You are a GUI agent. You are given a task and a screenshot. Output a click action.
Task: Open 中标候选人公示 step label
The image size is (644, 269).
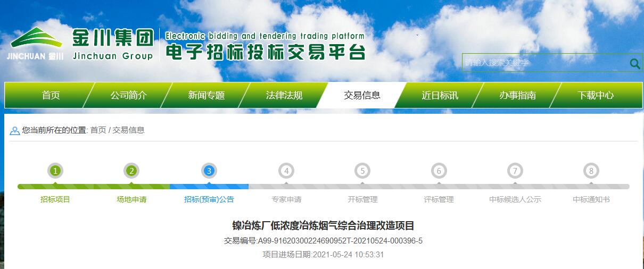tap(515, 200)
